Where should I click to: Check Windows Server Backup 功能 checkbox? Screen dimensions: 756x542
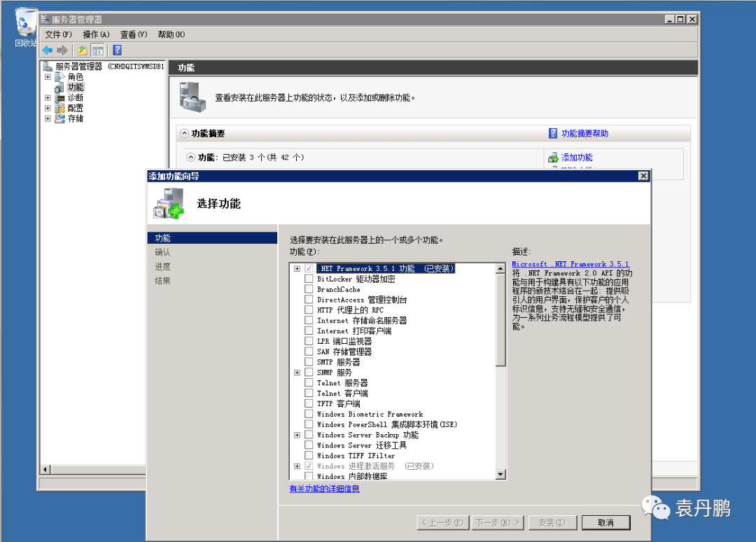point(309,434)
